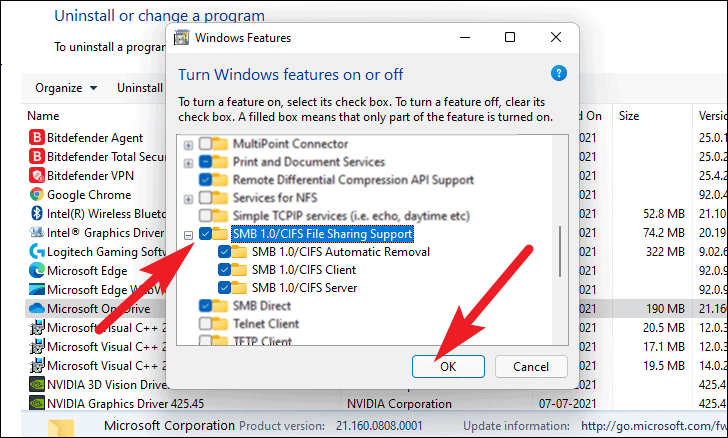This screenshot has height=438, width=728.
Task: Expand the MultiPoint Connector node
Action: point(188,145)
